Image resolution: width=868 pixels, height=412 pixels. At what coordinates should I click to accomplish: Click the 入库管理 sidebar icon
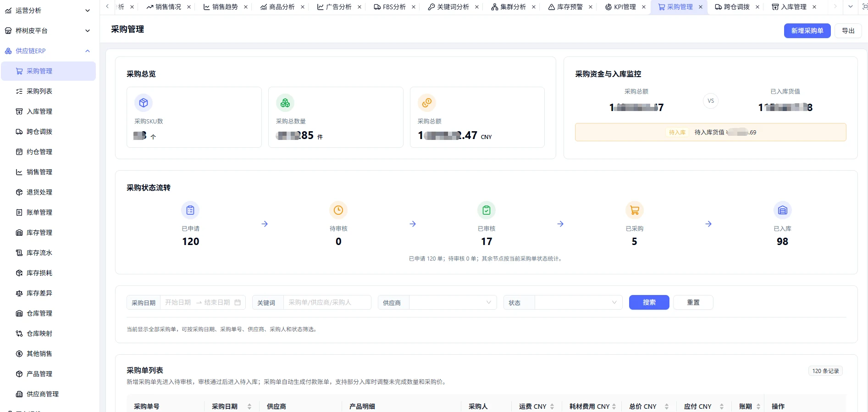(x=19, y=111)
